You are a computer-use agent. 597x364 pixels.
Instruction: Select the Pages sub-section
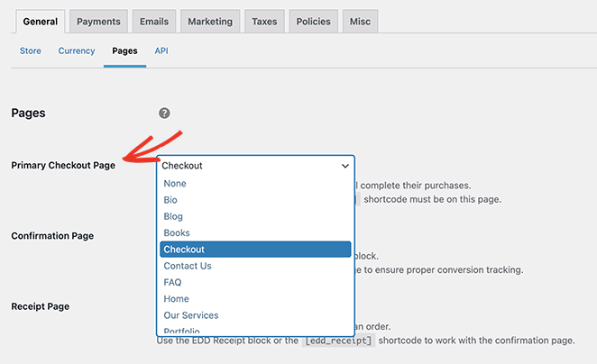tap(124, 51)
